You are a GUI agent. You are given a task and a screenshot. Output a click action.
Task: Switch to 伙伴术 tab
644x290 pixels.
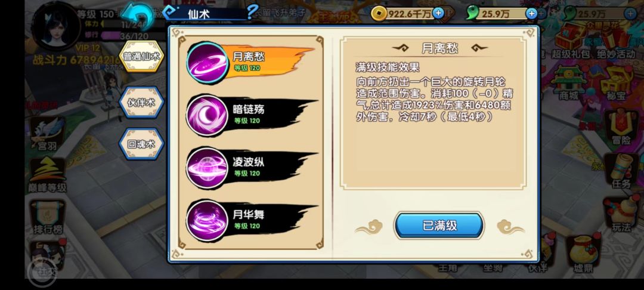[x=141, y=102]
